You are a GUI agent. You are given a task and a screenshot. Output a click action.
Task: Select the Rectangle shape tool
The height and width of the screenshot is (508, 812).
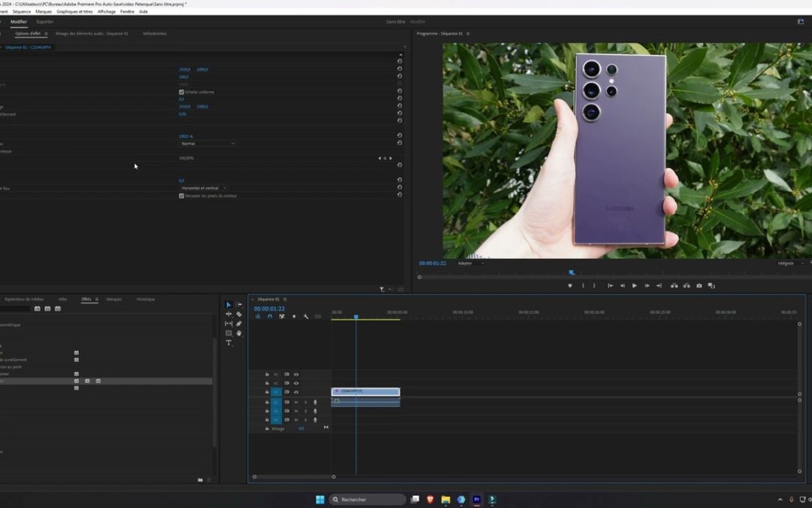click(x=229, y=333)
